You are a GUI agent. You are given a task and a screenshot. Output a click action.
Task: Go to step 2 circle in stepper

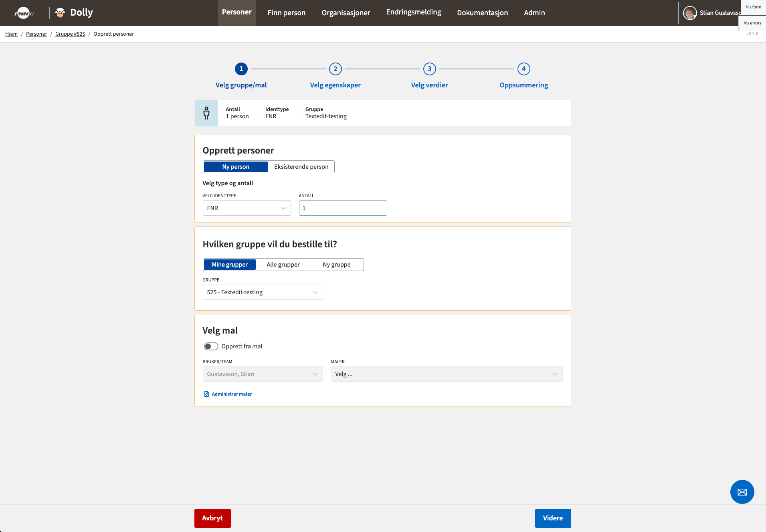tap(335, 69)
